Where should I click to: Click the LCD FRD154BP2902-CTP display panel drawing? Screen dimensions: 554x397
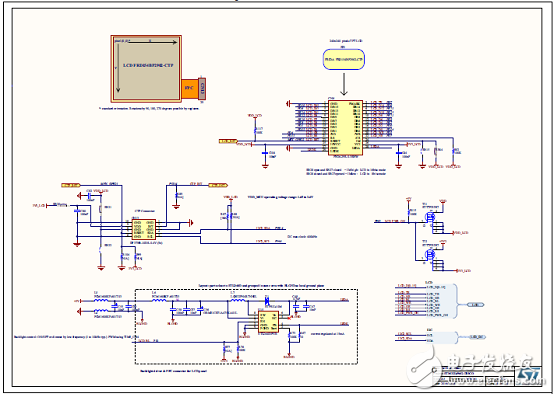(x=146, y=69)
